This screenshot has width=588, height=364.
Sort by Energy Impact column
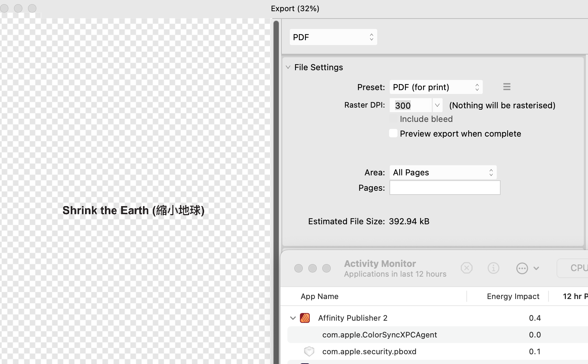click(513, 296)
